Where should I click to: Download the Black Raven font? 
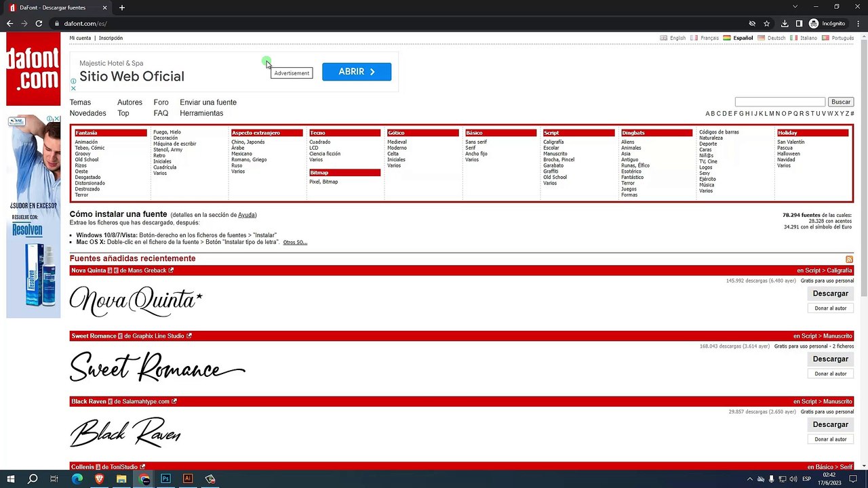click(831, 424)
